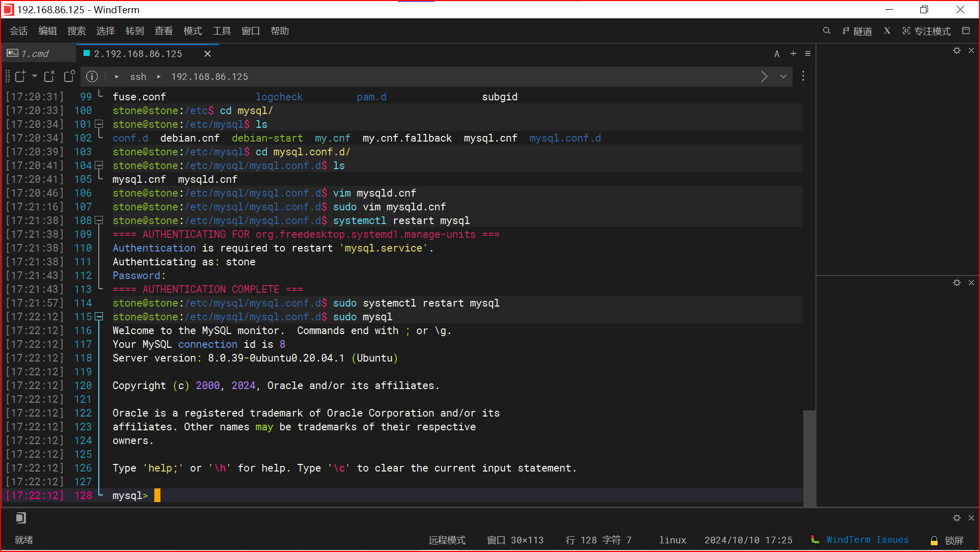Collapse the fold at line 115
Viewport: 980px width, 552px height.
(x=99, y=317)
